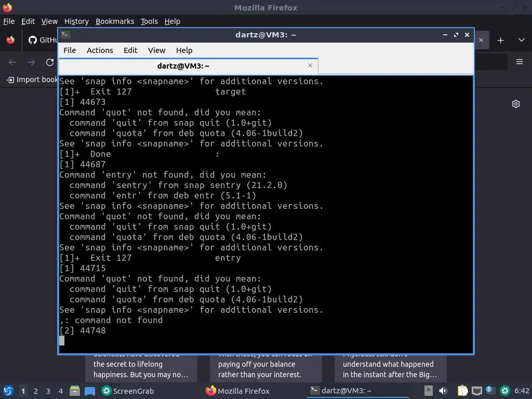Open Firefox History menu
The image size is (532, 399).
pyautogui.click(x=76, y=21)
